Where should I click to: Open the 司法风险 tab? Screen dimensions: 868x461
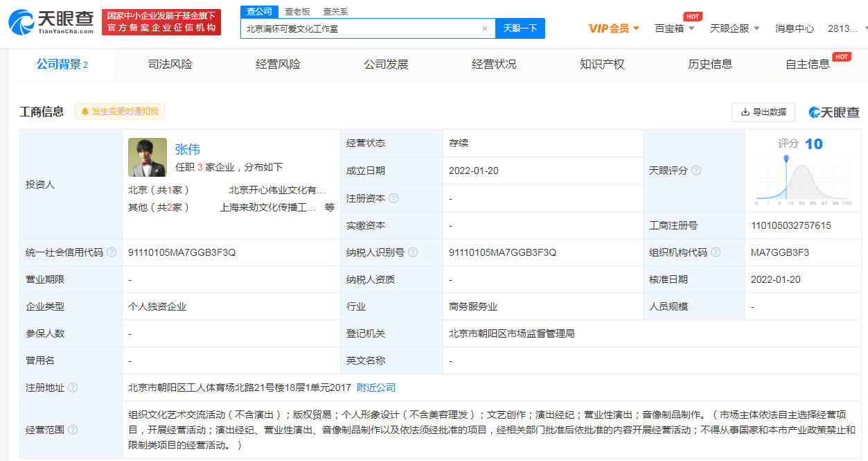tap(170, 64)
